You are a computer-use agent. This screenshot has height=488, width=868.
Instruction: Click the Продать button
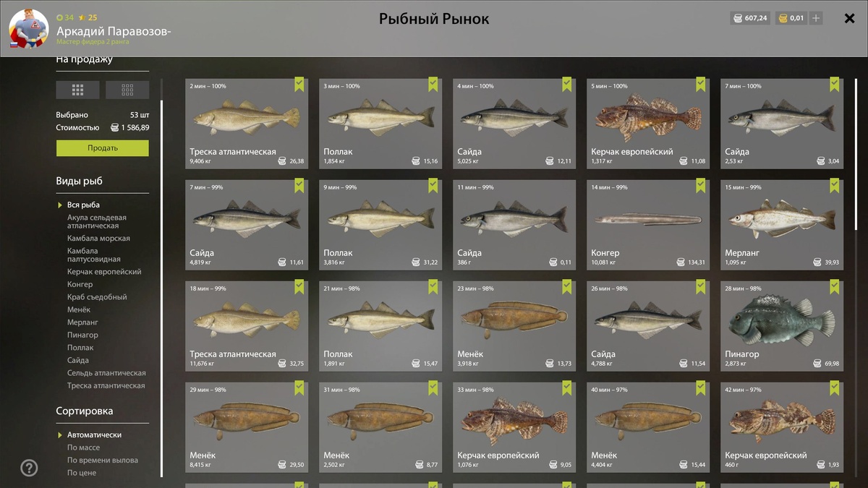(x=103, y=147)
